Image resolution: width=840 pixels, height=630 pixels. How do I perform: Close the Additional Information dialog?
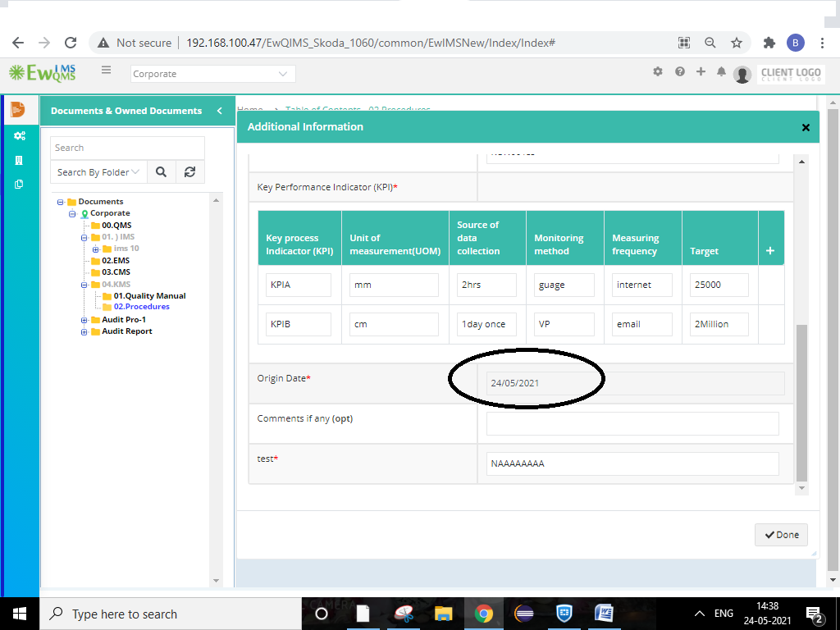tap(806, 127)
